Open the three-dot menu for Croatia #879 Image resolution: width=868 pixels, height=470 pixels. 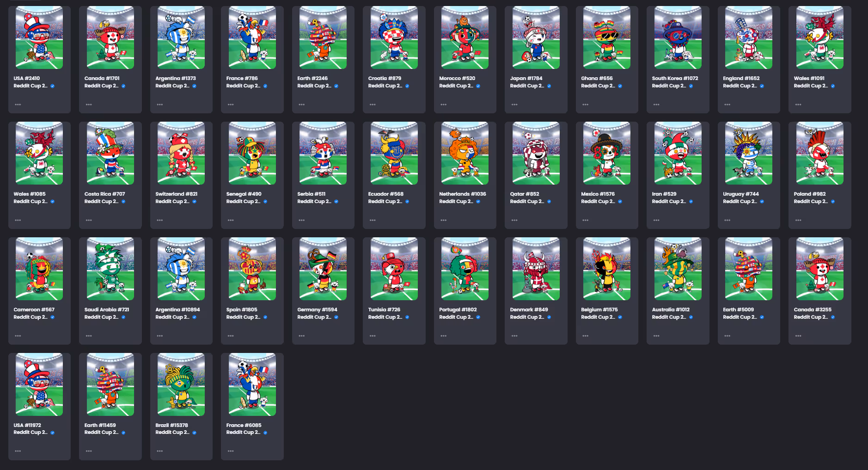tap(373, 105)
